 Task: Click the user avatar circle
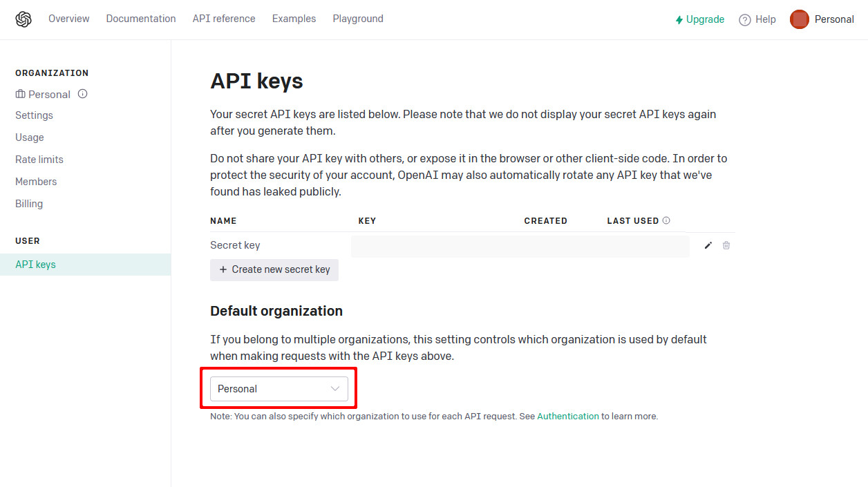(800, 19)
